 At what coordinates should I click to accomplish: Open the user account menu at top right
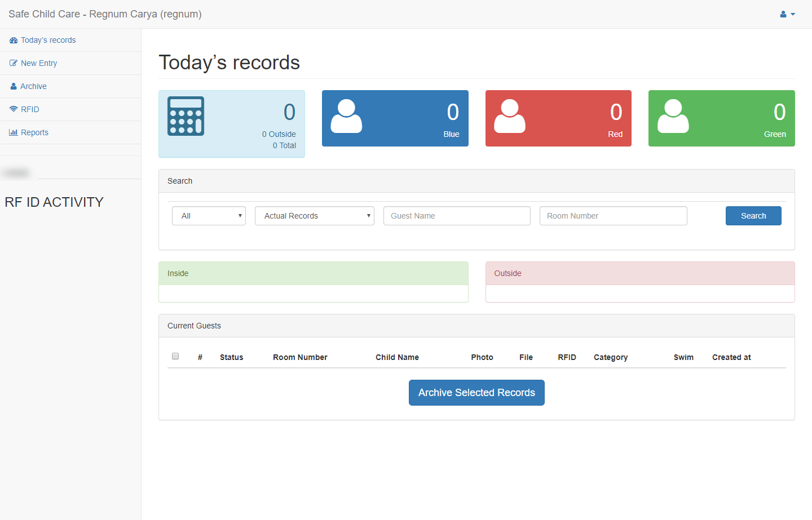(x=787, y=14)
